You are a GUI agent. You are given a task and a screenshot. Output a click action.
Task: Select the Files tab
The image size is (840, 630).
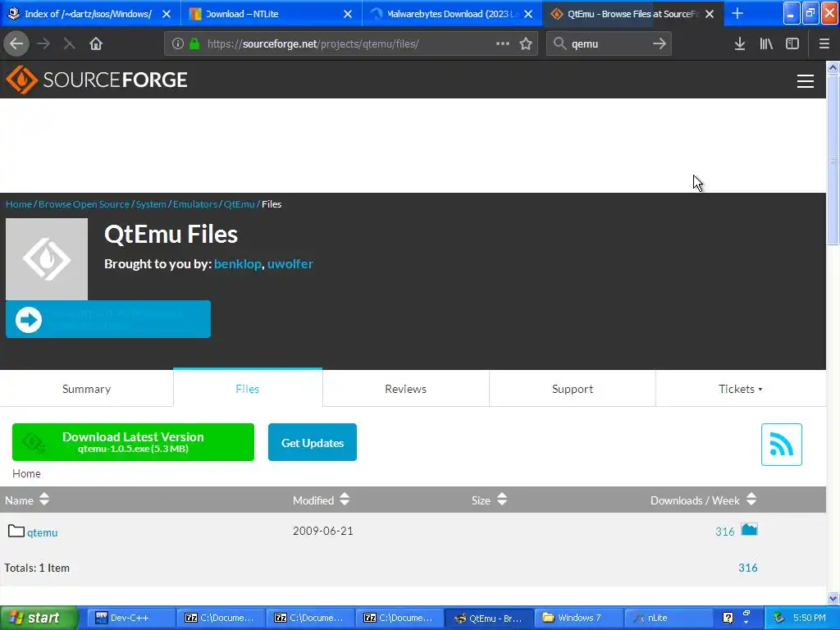(248, 389)
